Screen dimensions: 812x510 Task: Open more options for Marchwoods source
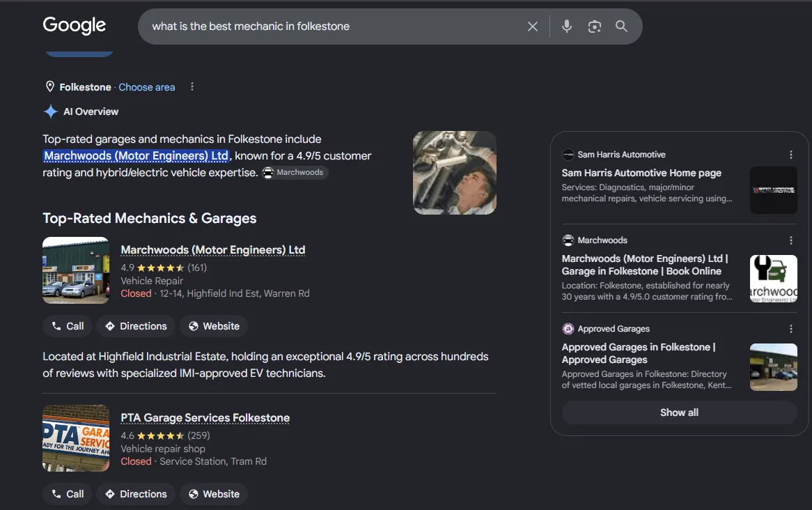click(791, 240)
